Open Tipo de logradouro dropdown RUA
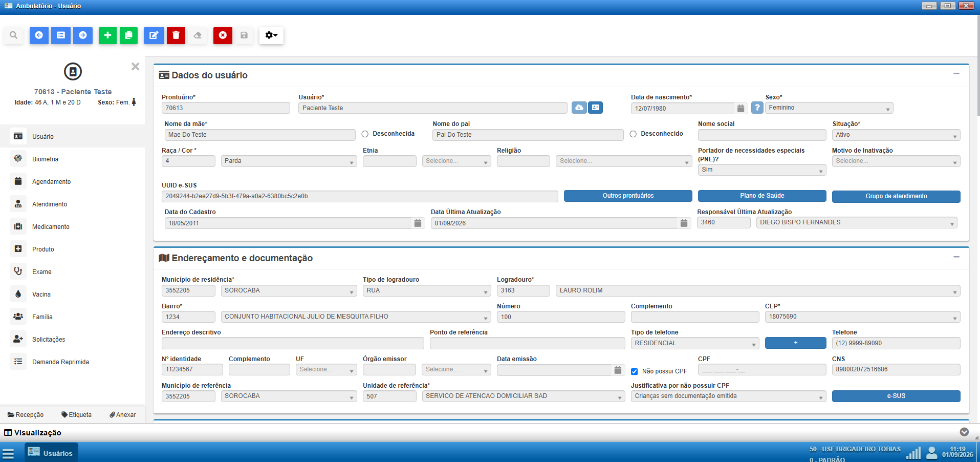Viewport: 980px width, 462px height. (x=427, y=290)
